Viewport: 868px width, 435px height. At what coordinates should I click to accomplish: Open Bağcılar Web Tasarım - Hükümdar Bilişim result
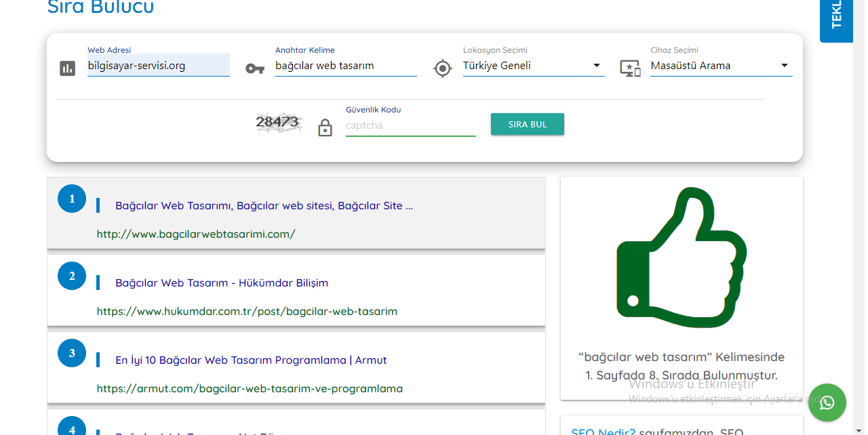pos(222,283)
